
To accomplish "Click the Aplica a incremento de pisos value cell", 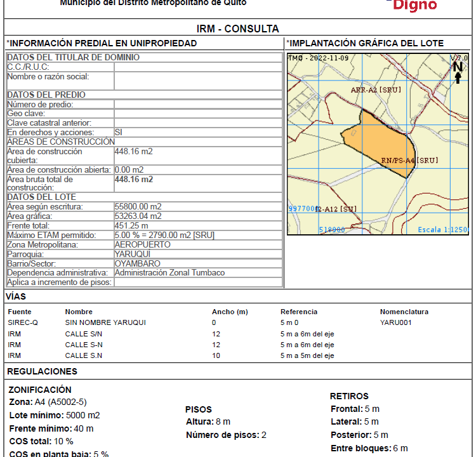I will tap(198, 282).
